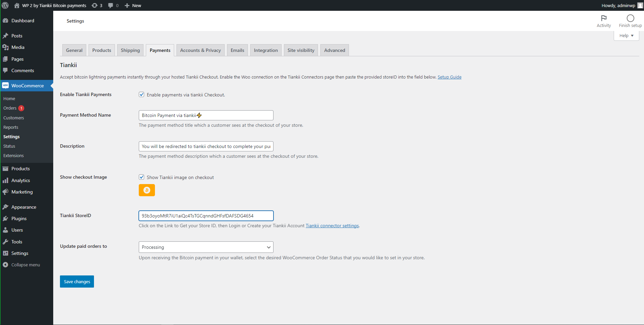This screenshot has height=325, width=644.
Task: Select the Payments tab
Action: click(160, 50)
